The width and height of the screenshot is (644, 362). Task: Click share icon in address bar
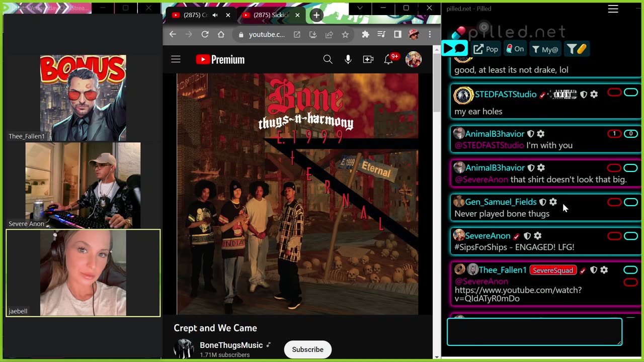click(329, 35)
